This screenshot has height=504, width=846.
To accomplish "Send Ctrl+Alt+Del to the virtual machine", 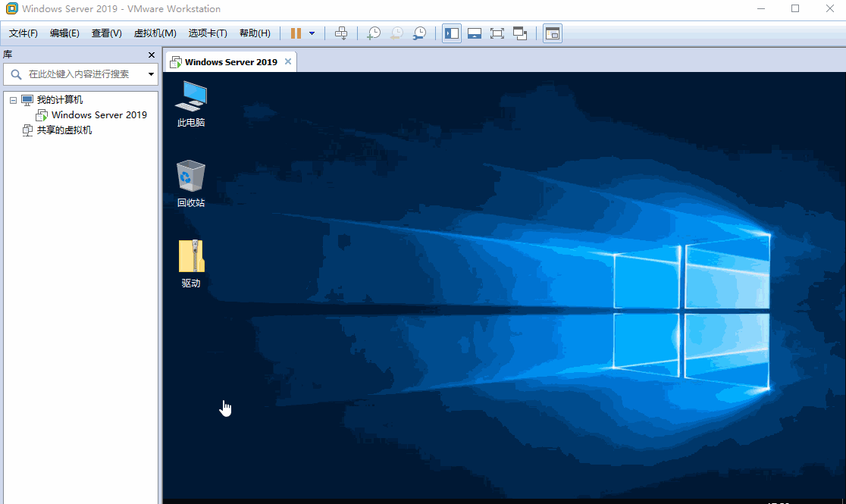I will click(341, 33).
